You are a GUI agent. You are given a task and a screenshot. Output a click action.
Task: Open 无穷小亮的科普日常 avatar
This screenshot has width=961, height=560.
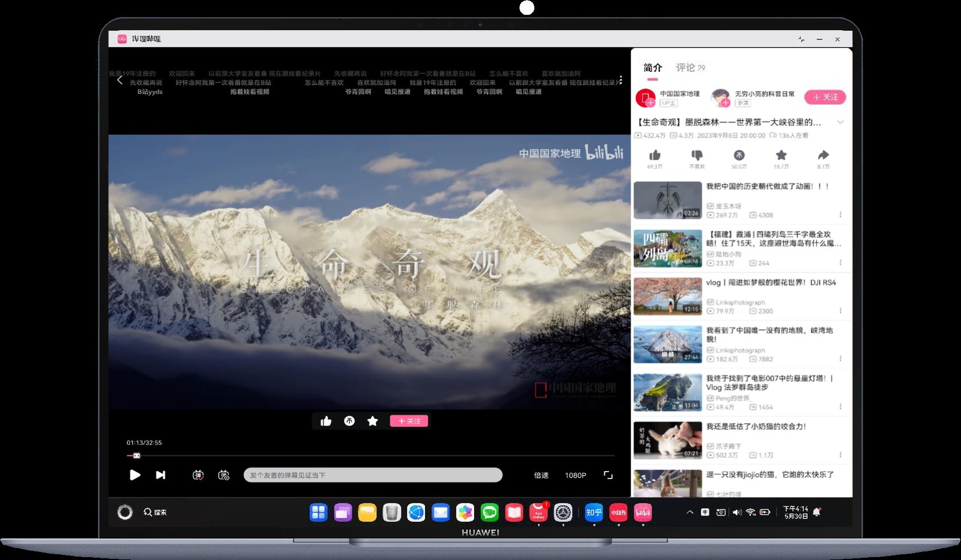click(721, 98)
